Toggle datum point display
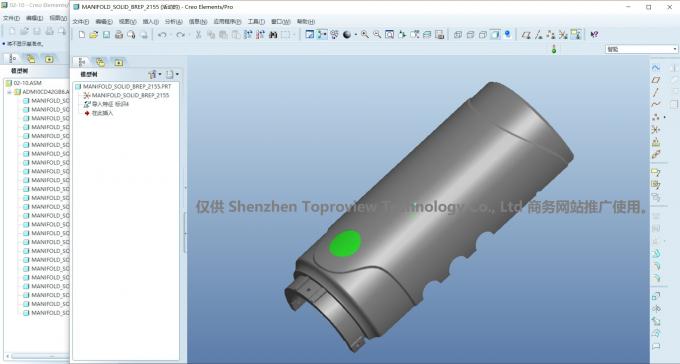680x364 pixels. click(551, 35)
